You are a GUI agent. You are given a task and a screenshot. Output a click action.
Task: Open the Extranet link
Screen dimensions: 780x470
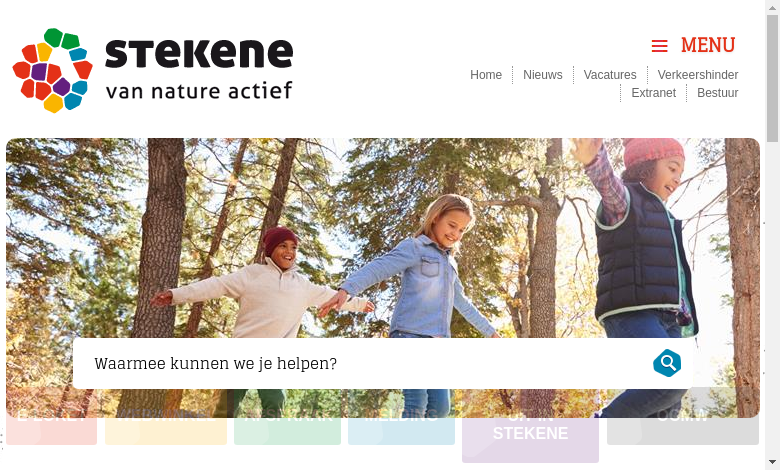(x=654, y=93)
